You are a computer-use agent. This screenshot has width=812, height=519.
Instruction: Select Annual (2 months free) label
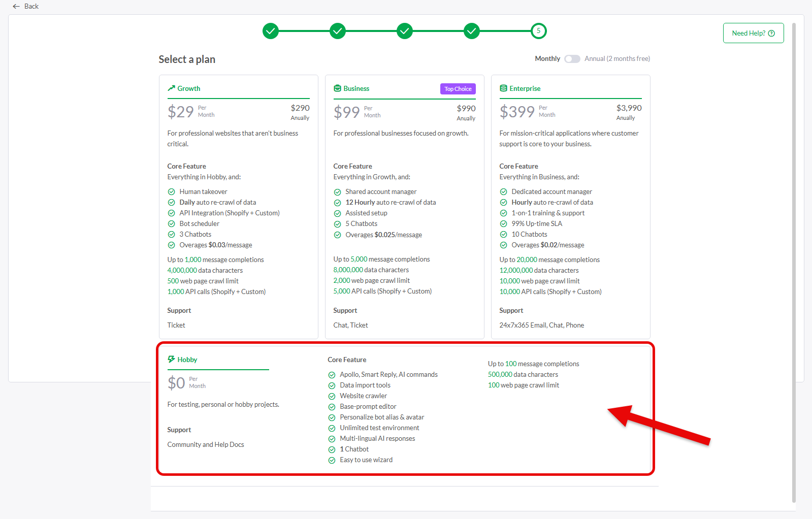point(617,59)
